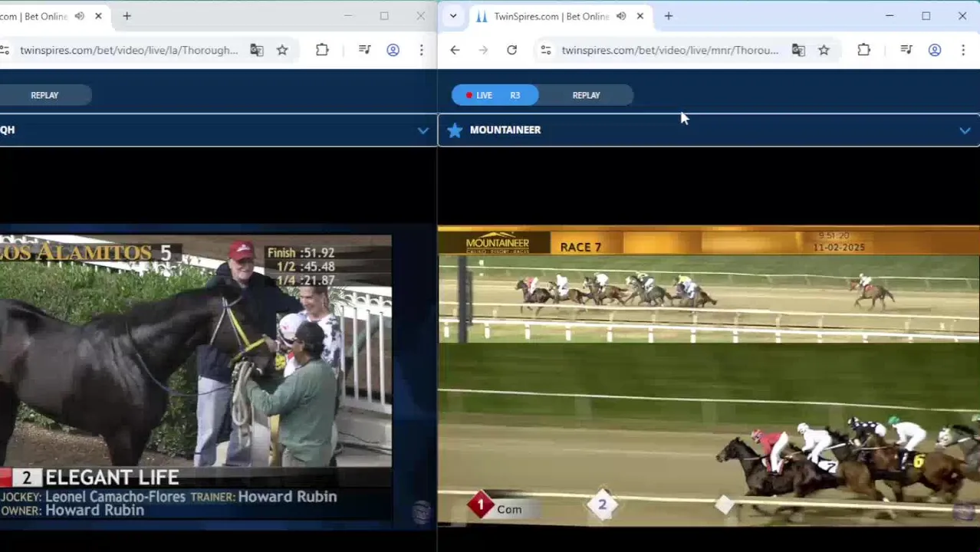
Task: Click the left window URL twinspires.com/bet/video/live/la
Action: (x=129, y=50)
